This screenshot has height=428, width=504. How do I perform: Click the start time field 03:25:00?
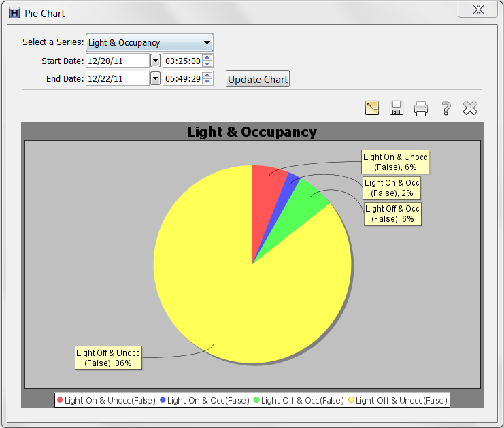pyautogui.click(x=182, y=61)
